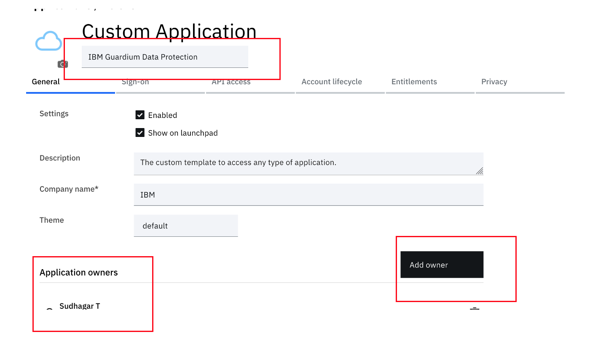
Task: Focus the Company name field containing IBM
Action: (308, 195)
